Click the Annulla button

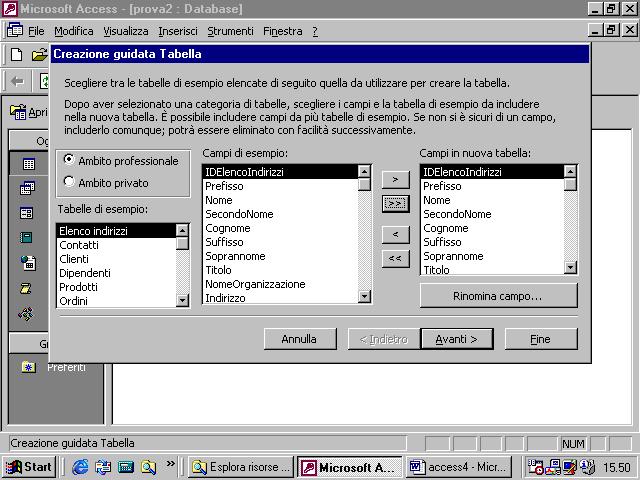(300, 339)
